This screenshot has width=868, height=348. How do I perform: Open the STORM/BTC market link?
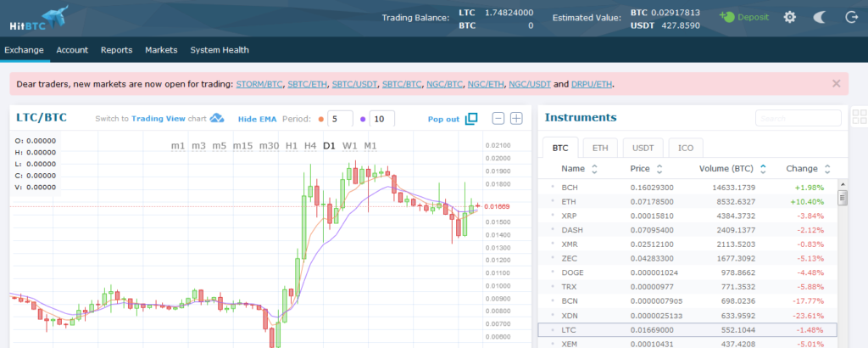tap(260, 84)
